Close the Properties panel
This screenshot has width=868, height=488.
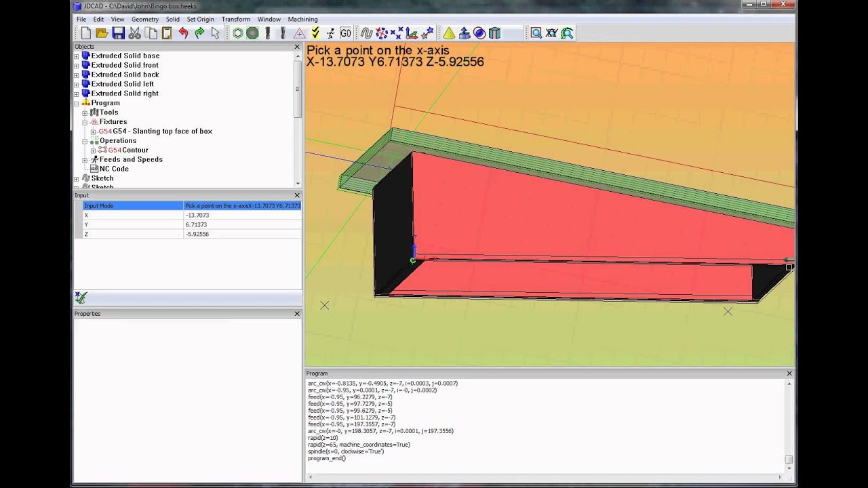click(297, 314)
